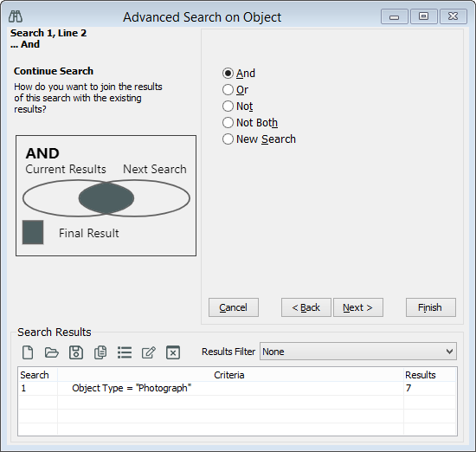Open the Results Filter dropdown
The width and height of the screenshot is (476, 452).
tap(358, 352)
